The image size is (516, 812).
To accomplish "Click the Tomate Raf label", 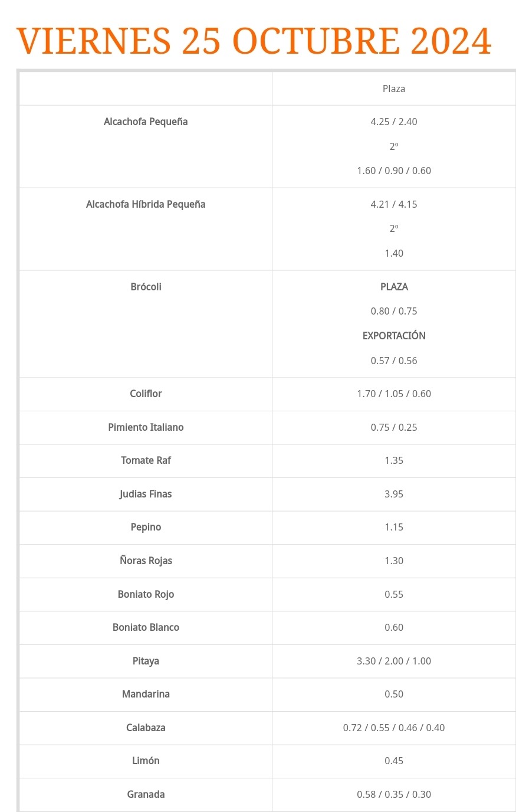I will point(146,460).
